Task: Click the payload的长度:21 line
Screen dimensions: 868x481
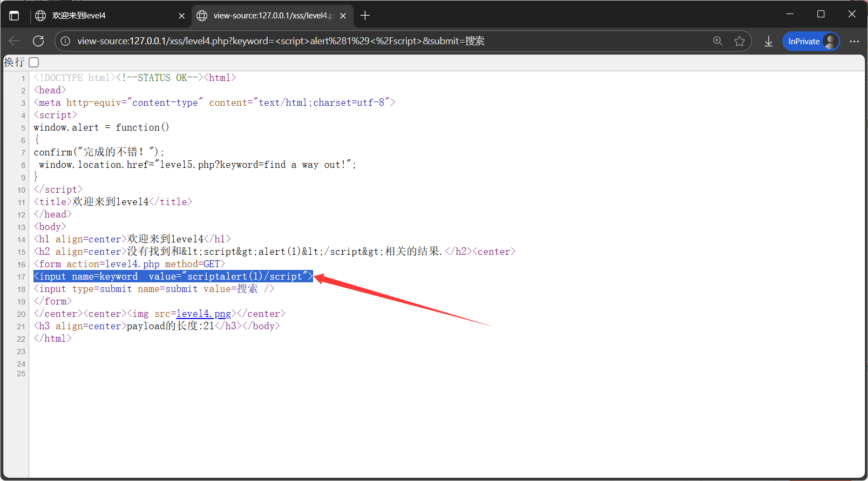Action: pyautogui.click(x=157, y=326)
